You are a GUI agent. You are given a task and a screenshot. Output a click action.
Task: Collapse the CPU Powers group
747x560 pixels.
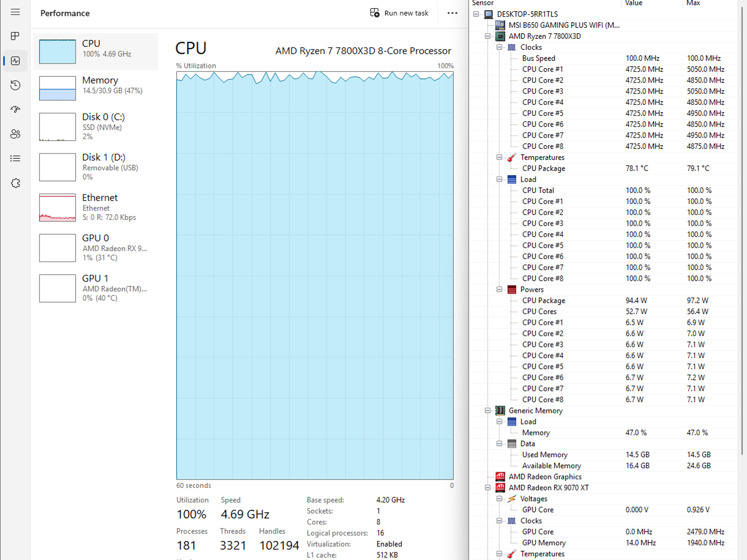[499, 289]
